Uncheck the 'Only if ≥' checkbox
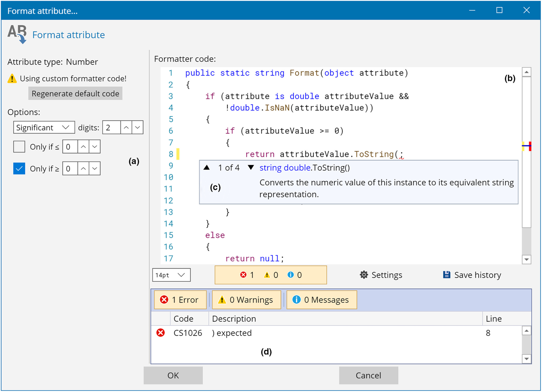542x392 pixels. click(19, 169)
